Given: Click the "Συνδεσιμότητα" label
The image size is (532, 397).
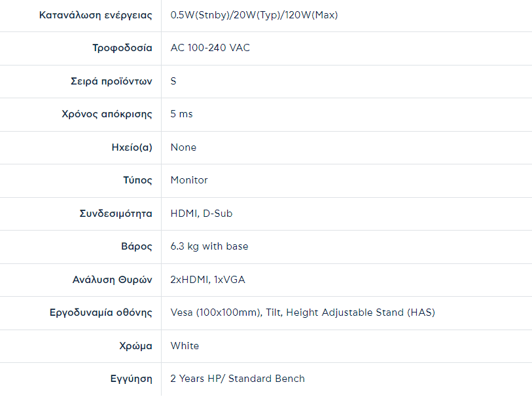Looking at the screenshot, I should (x=116, y=214).
